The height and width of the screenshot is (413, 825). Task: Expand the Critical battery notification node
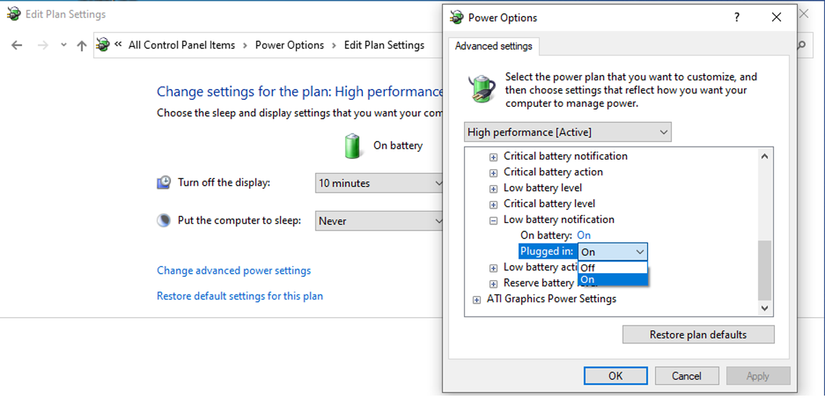point(493,157)
